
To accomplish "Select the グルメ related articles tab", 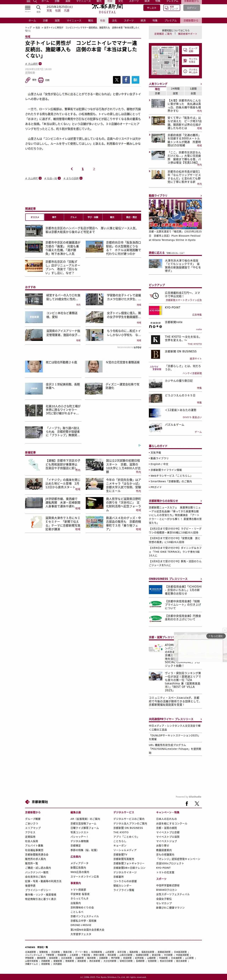I will coord(74,217).
